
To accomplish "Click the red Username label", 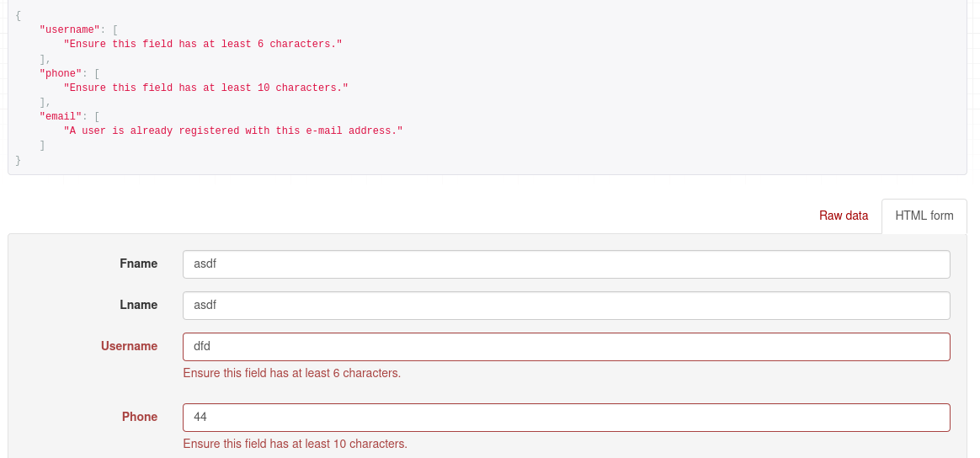I will pyautogui.click(x=130, y=346).
